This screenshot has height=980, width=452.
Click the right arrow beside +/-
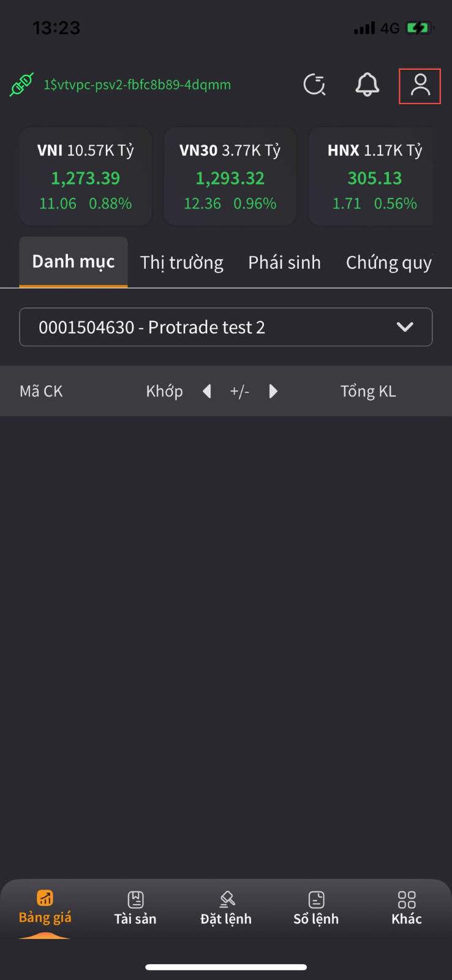(273, 391)
